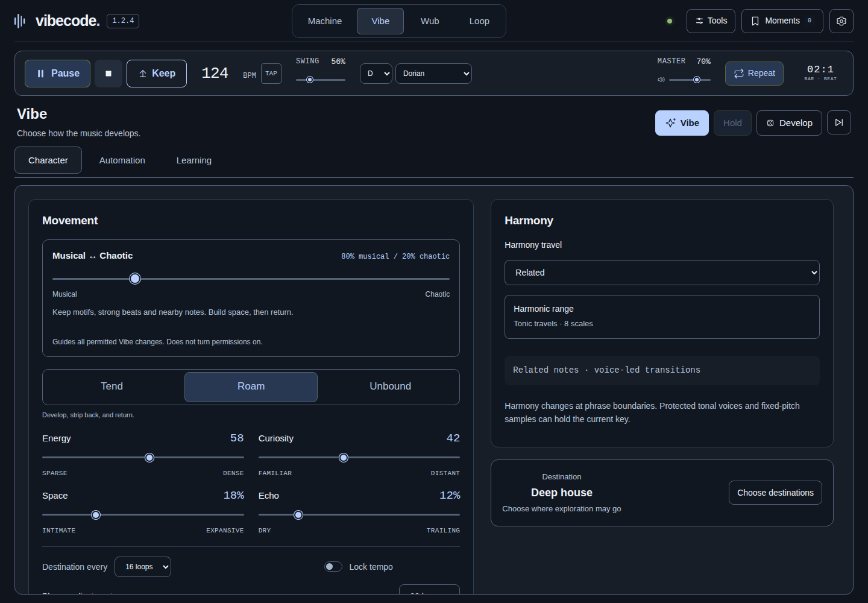This screenshot has width=868, height=603.
Task: Adjust the Curiosity slider handle
Action: 344,458
